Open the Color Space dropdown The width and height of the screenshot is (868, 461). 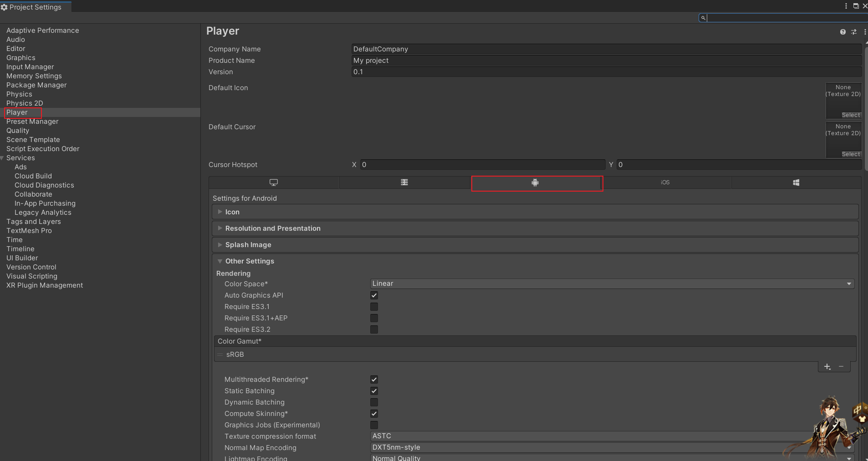coord(612,284)
